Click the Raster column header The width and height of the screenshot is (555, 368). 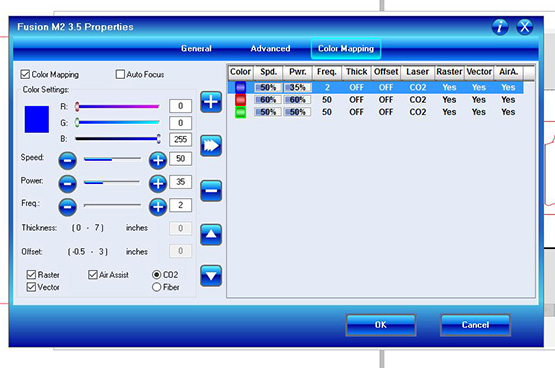click(449, 72)
